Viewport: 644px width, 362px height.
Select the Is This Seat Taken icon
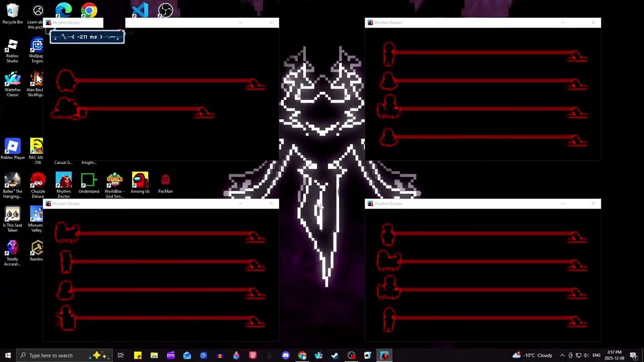point(13,219)
